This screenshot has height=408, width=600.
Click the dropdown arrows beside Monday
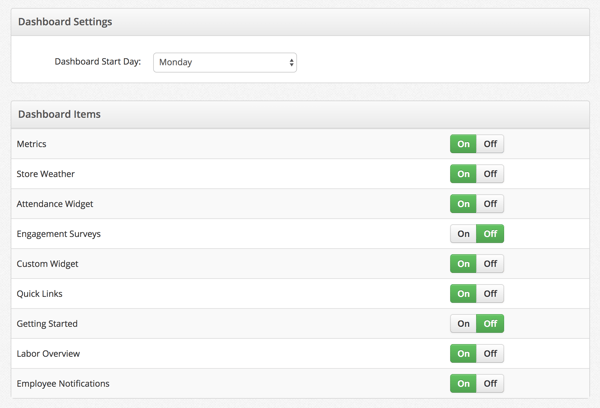click(292, 62)
